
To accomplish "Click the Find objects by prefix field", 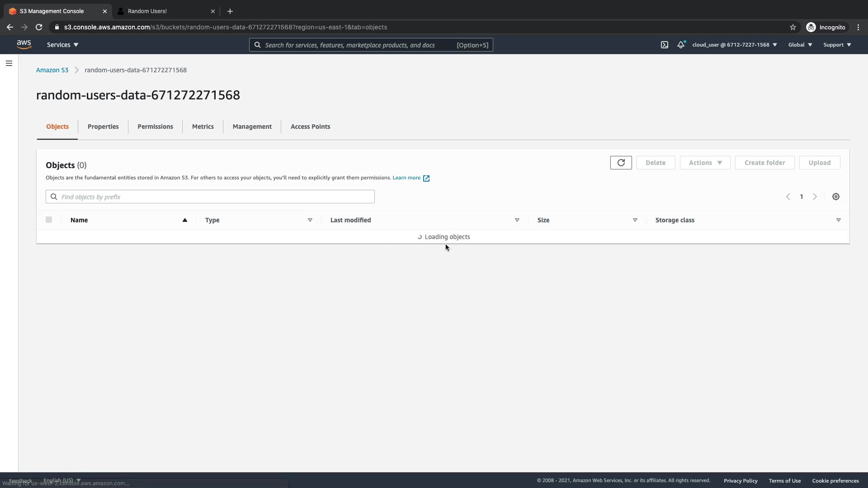I will tap(210, 197).
